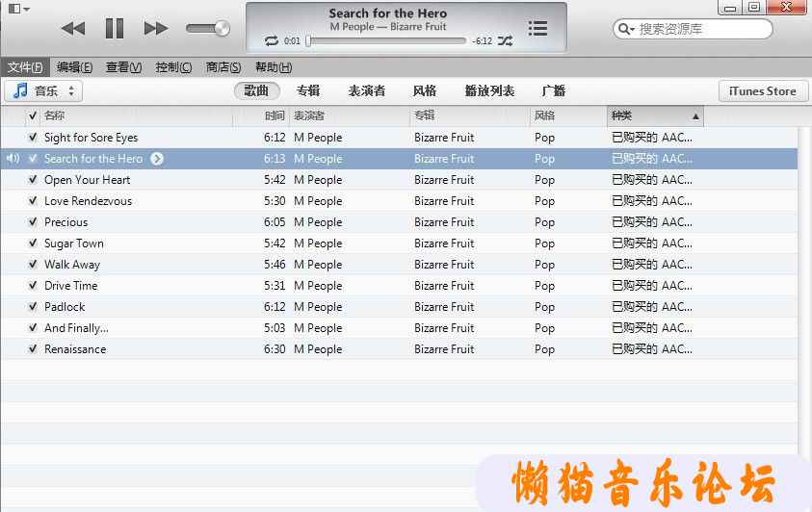Skip forward to the next track
The height and width of the screenshot is (512, 812).
[x=156, y=29]
